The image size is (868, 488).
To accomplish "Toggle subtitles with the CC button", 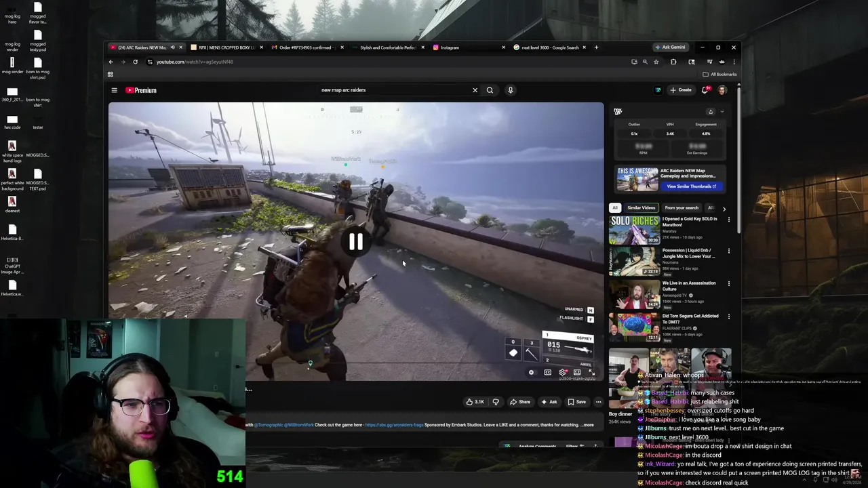I will point(547,372).
